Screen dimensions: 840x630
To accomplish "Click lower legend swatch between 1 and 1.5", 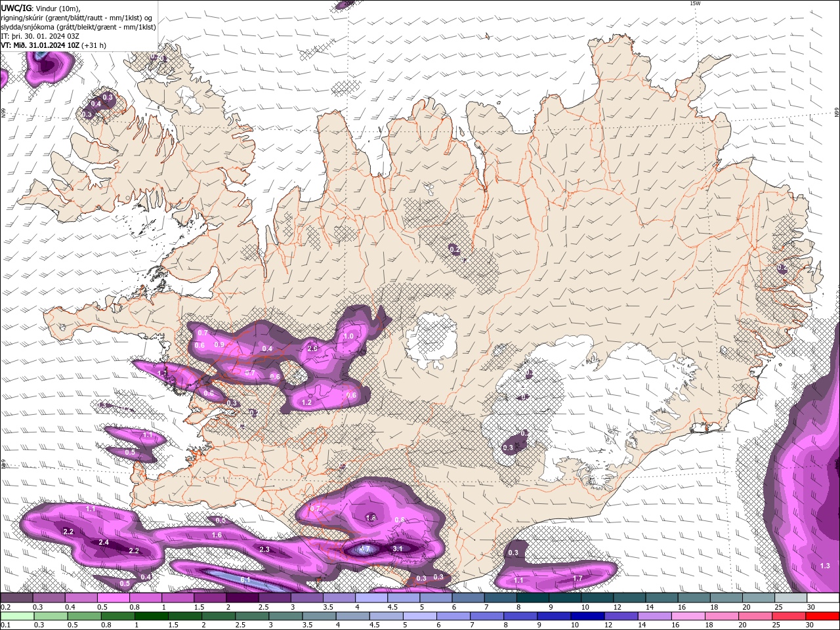I will coord(152,616).
